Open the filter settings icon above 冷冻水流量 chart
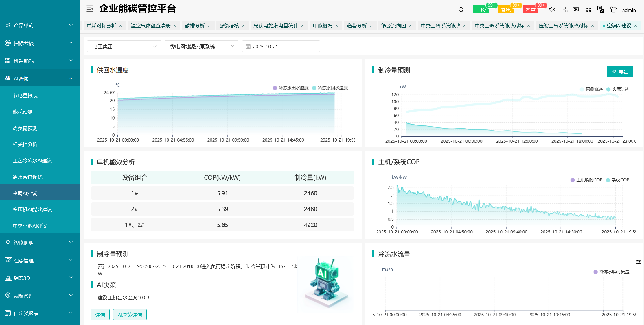The height and width of the screenshot is (325, 644). coord(638,262)
